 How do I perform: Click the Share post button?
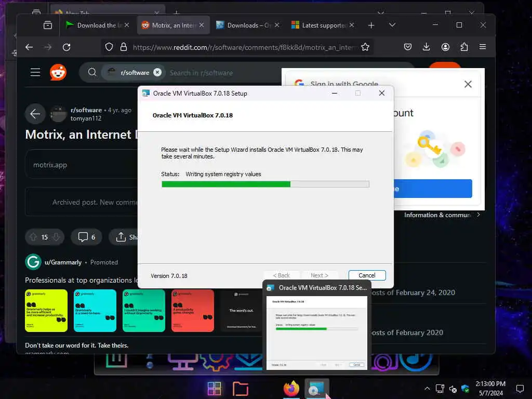(124, 237)
